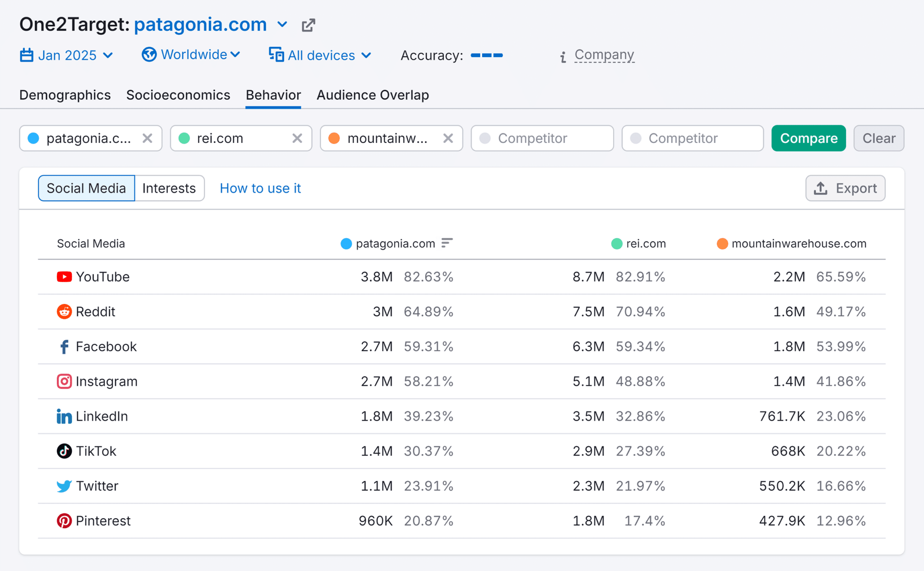Click the mountainwarehouse.com column header

point(791,244)
